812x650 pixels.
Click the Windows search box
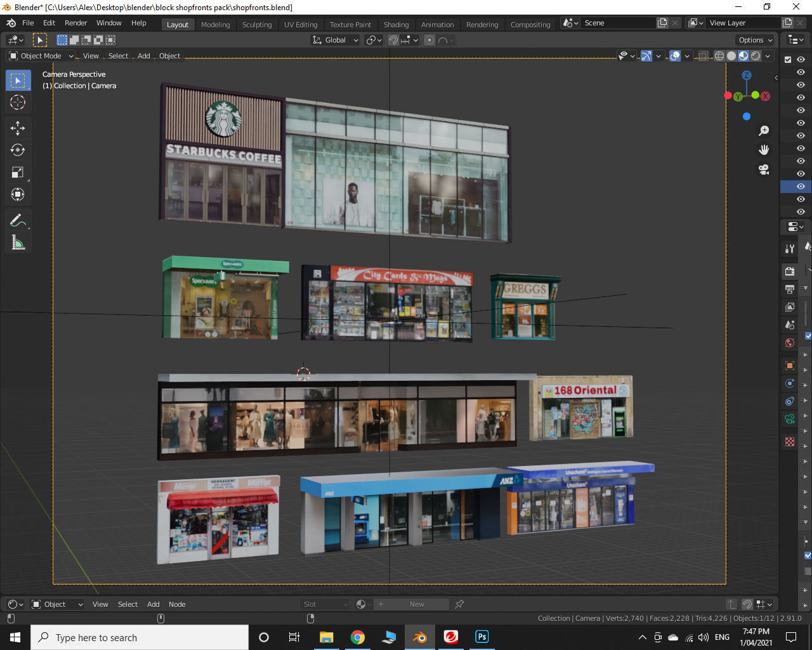pos(140,637)
